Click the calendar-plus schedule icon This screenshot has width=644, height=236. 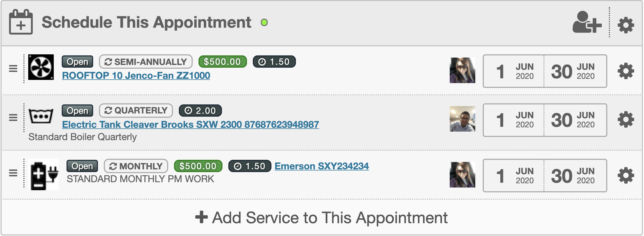point(21,22)
